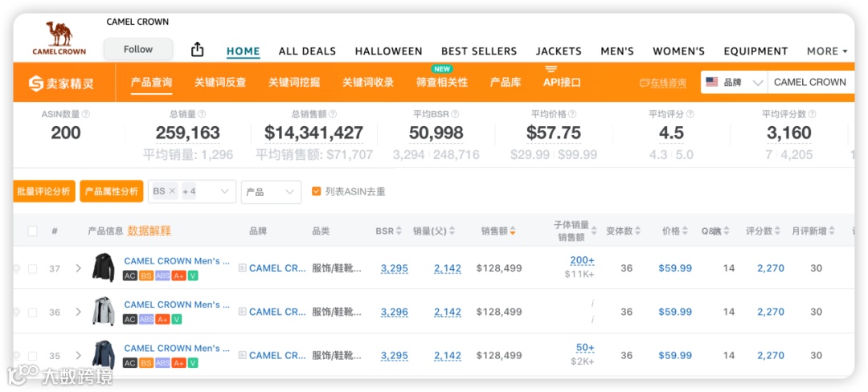
Task: Check the checkbox for row 35
Action: click(x=33, y=356)
